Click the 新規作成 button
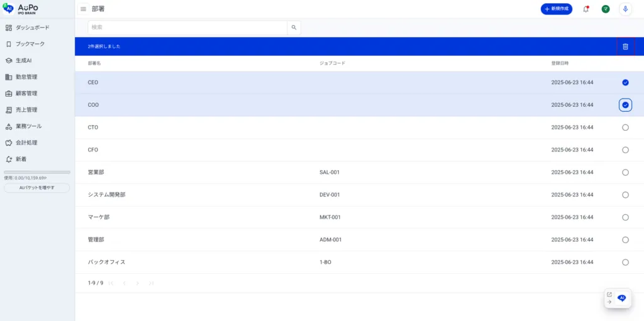 click(x=557, y=9)
